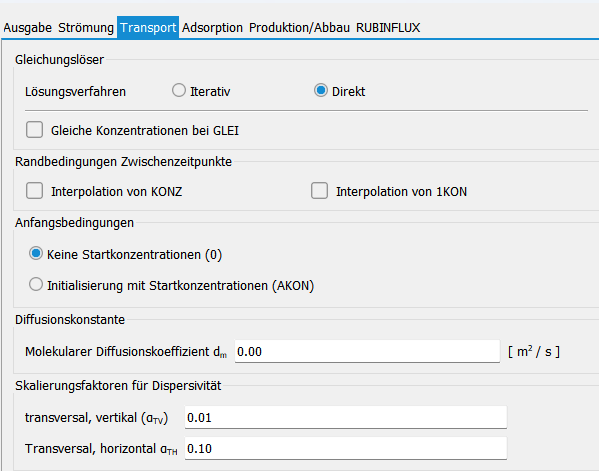The height and width of the screenshot is (471, 599).
Task: Click the Skalierungsfaktoren für Dispersivität heading
Action: tap(118, 386)
